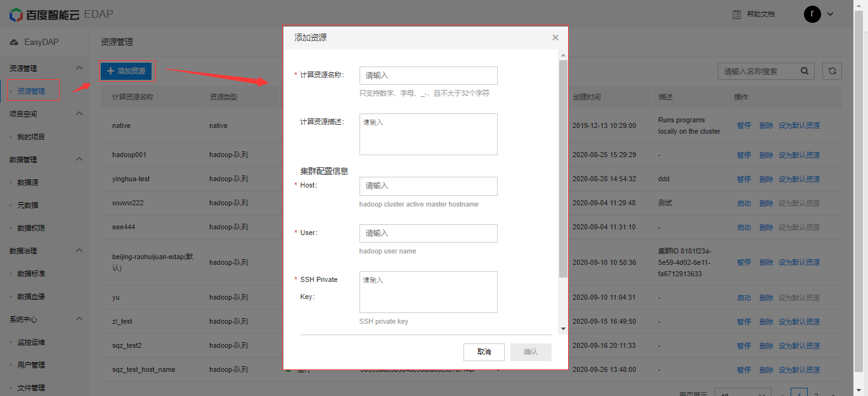Click the EasyDAP cloud icon
This screenshot has height=396, width=868.
click(14, 42)
